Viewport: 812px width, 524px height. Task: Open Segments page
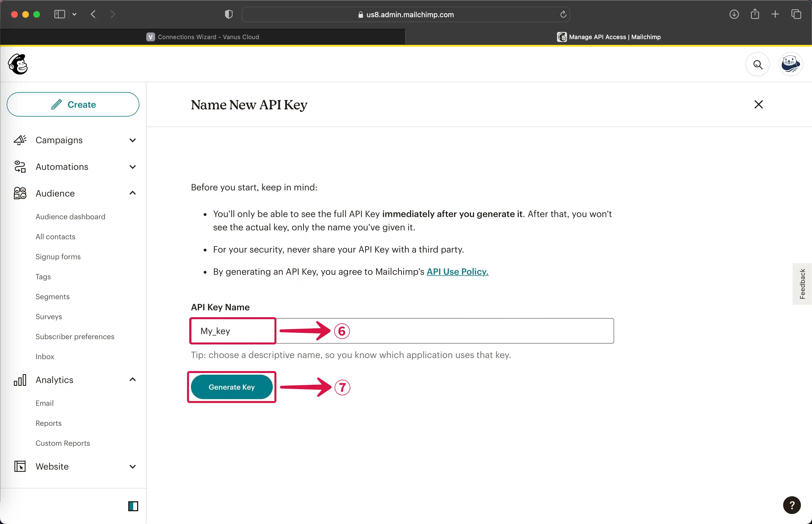[x=52, y=297]
